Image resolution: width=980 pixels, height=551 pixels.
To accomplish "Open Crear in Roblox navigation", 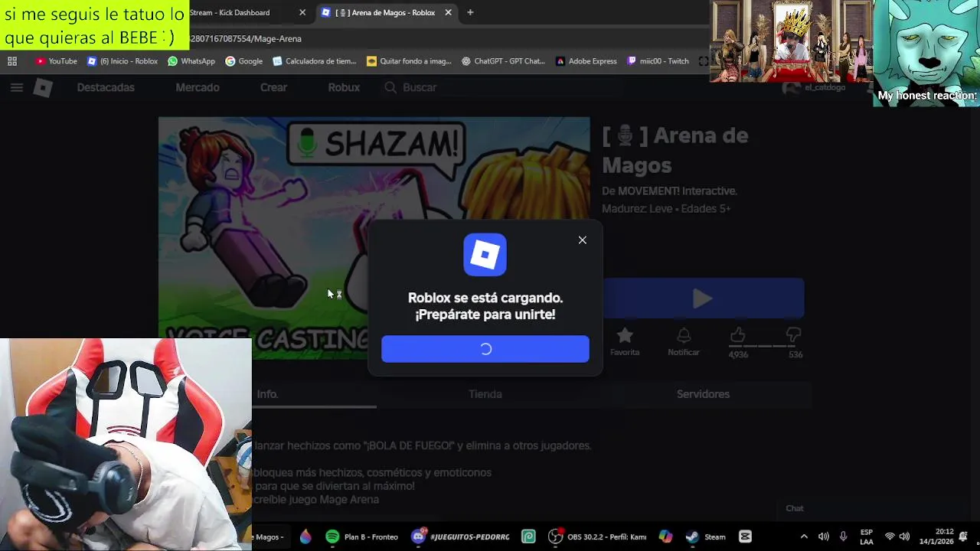I will [x=273, y=87].
